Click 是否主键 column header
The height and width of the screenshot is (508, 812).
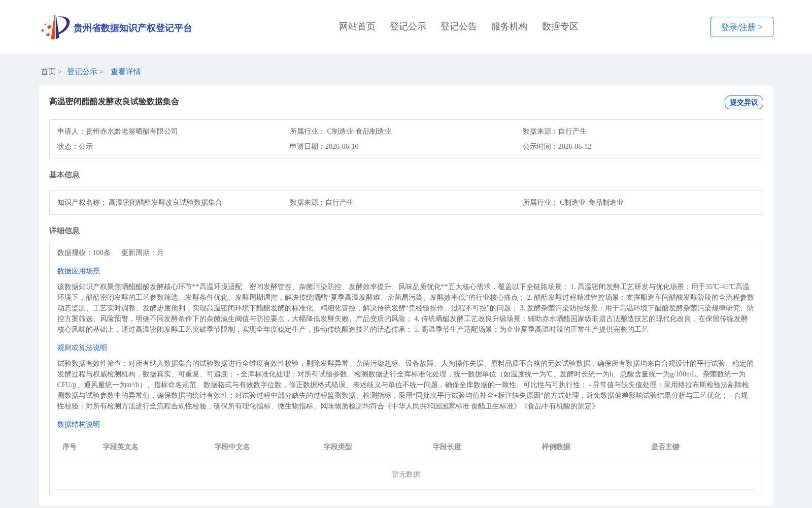[665, 447]
